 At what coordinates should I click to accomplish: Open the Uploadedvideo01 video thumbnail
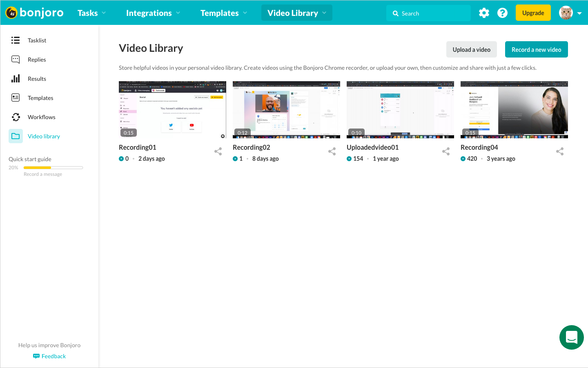400,110
